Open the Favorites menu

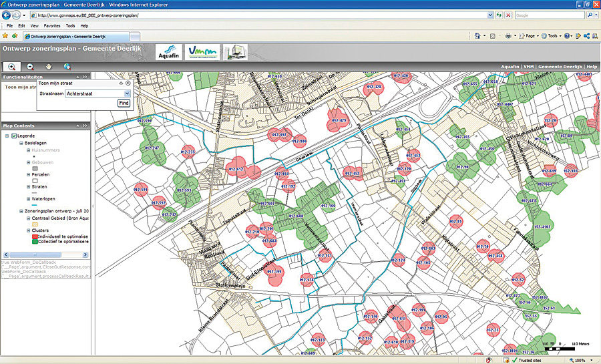pos(51,25)
